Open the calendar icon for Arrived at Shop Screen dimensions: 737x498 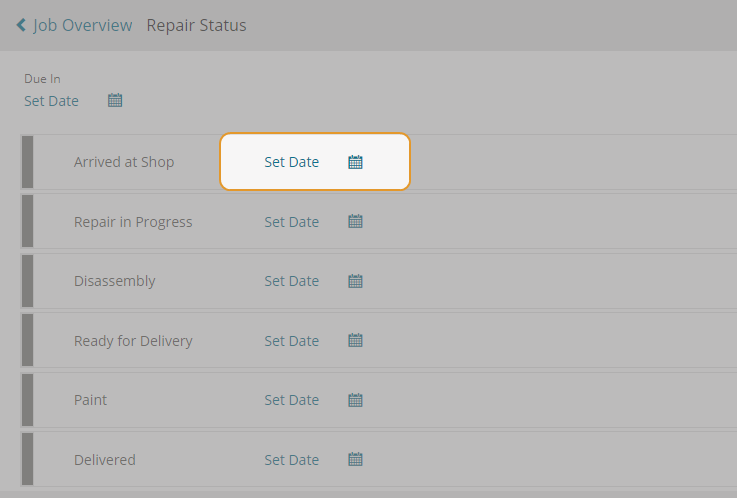[x=355, y=162]
